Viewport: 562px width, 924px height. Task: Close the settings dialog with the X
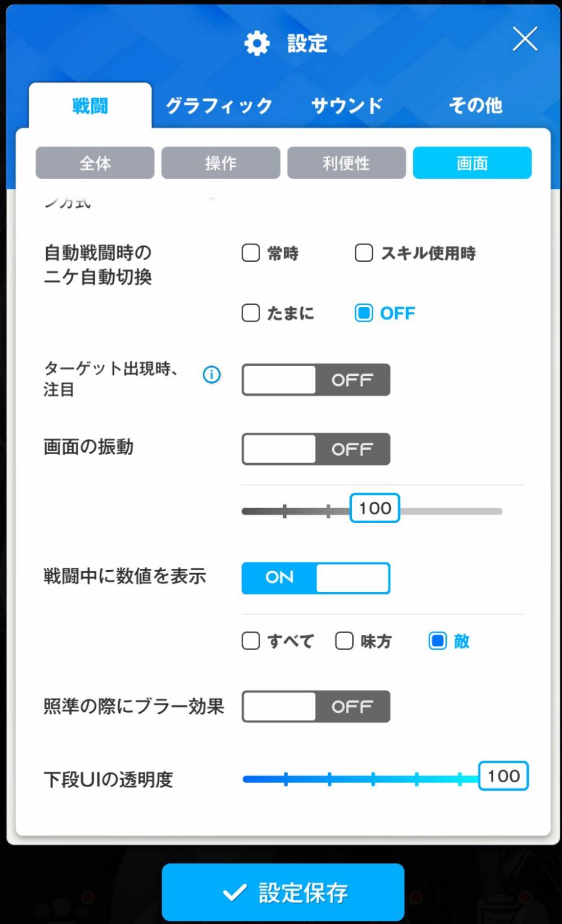tap(525, 39)
